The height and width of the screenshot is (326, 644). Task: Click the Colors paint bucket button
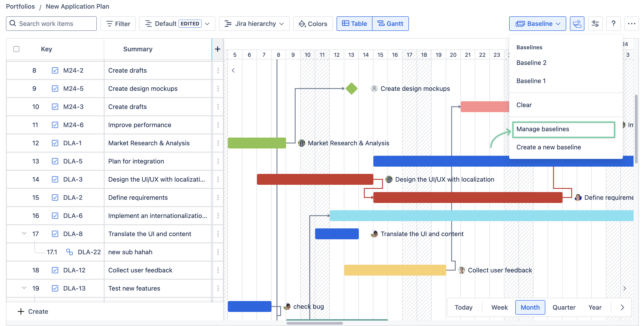313,24
